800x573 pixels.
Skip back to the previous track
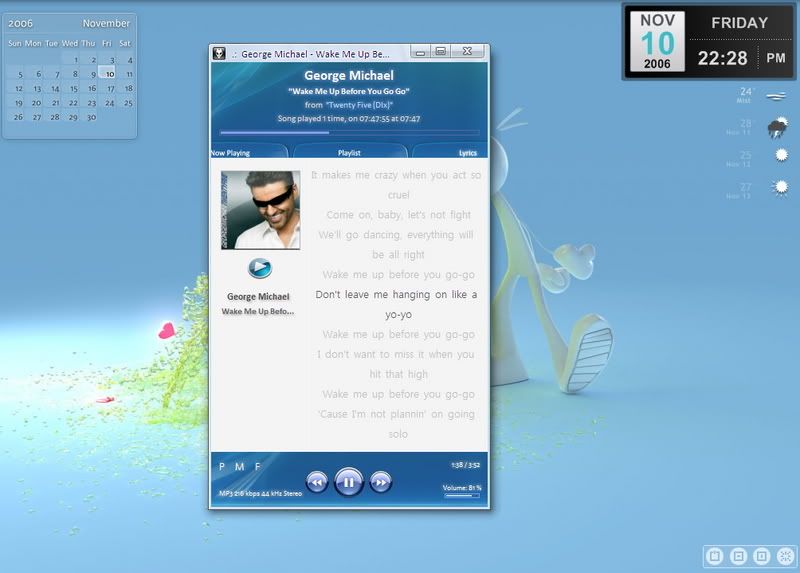(317, 482)
